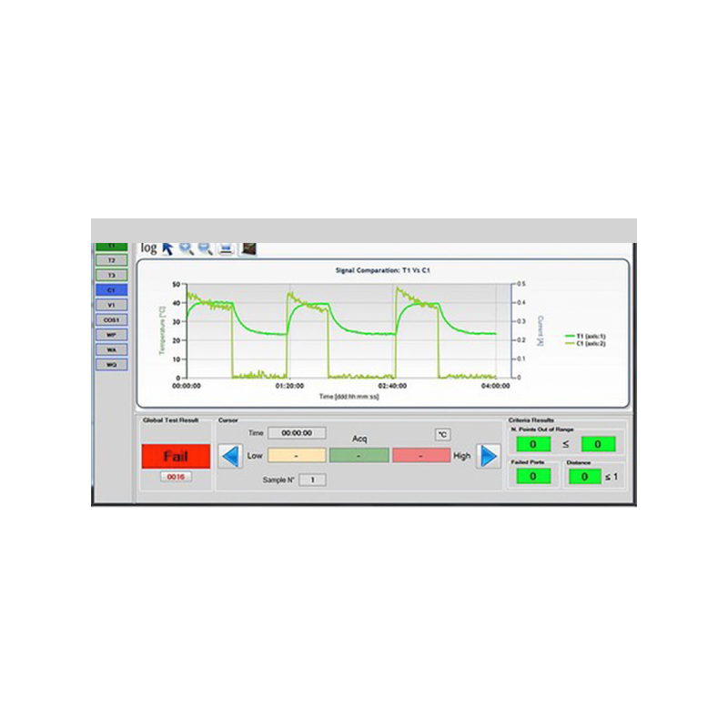Select the cursor arrow tool
The image size is (728, 728).
[167, 248]
